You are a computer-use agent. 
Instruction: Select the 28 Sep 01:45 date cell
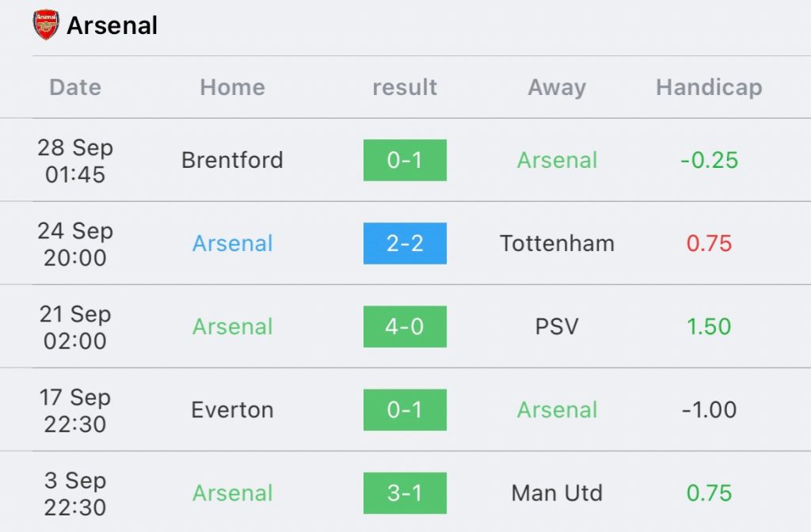[x=75, y=160]
